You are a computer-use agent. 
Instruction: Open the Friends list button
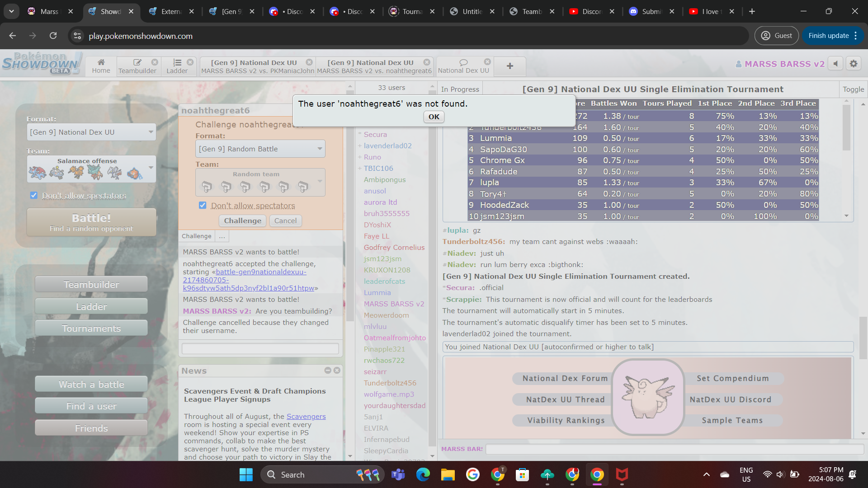(91, 428)
